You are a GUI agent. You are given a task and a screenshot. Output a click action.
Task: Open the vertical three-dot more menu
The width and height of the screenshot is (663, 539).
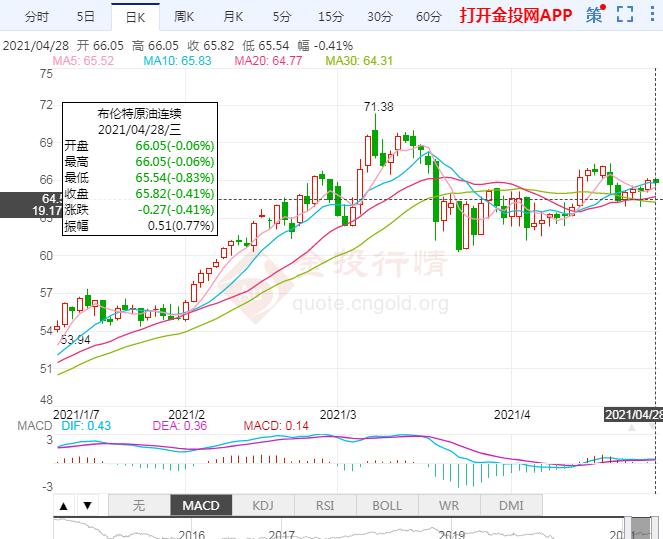coord(652,15)
